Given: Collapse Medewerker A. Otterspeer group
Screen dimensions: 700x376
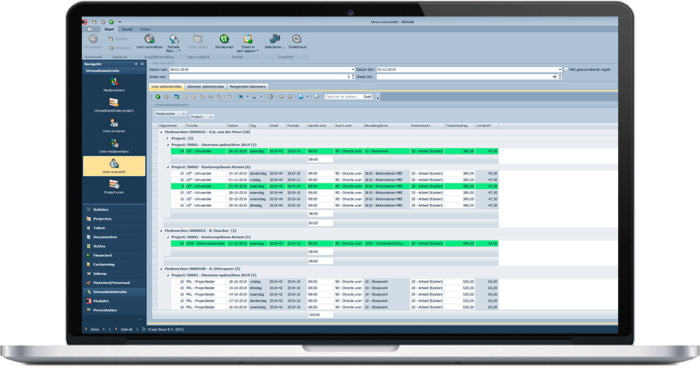Looking at the screenshot, I should pos(161,269).
